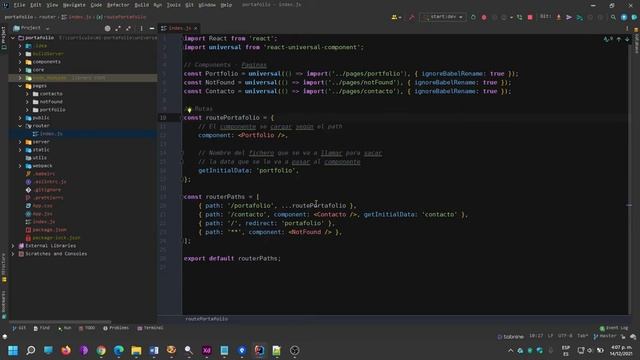Open the Run tool window

(x=64, y=328)
